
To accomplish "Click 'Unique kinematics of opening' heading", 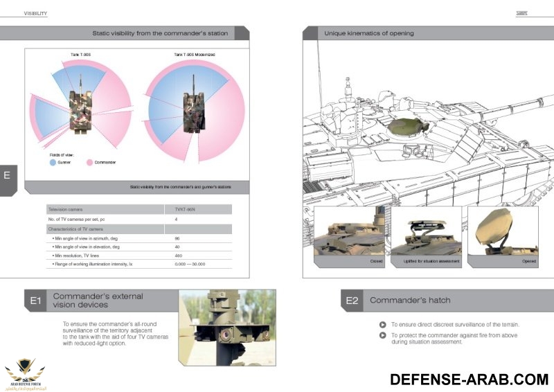I will tap(369, 33).
